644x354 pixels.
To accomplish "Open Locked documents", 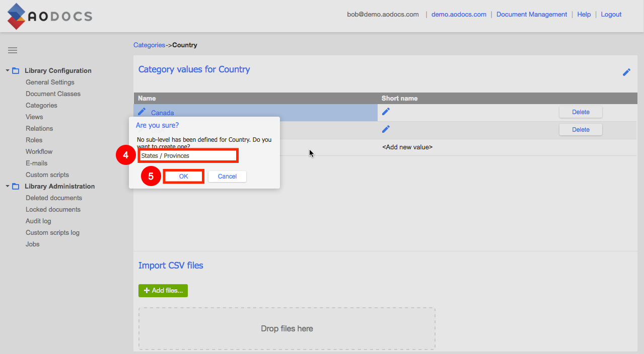I will 53,210.
